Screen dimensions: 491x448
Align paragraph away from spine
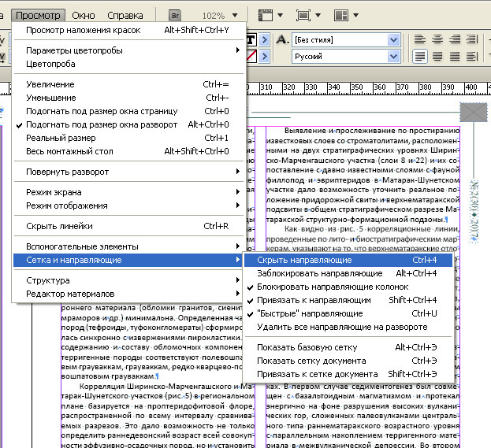(x=471, y=57)
